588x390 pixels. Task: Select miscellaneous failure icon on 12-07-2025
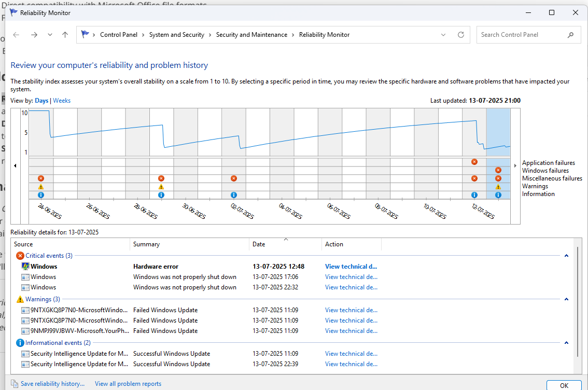(x=474, y=178)
